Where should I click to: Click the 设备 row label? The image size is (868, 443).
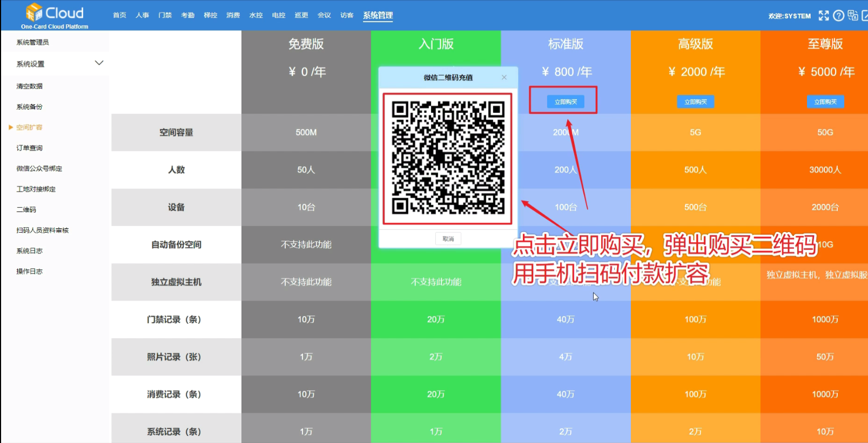pos(176,207)
